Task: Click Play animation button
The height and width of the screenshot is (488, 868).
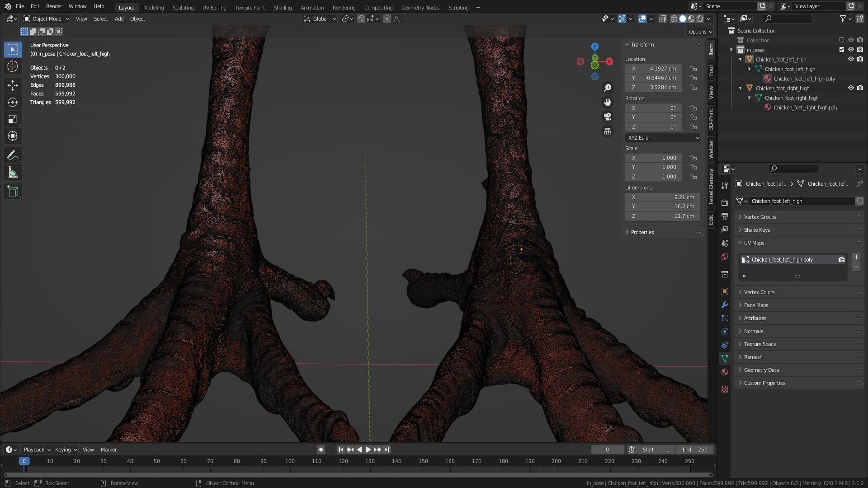Action: coord(368,450)
